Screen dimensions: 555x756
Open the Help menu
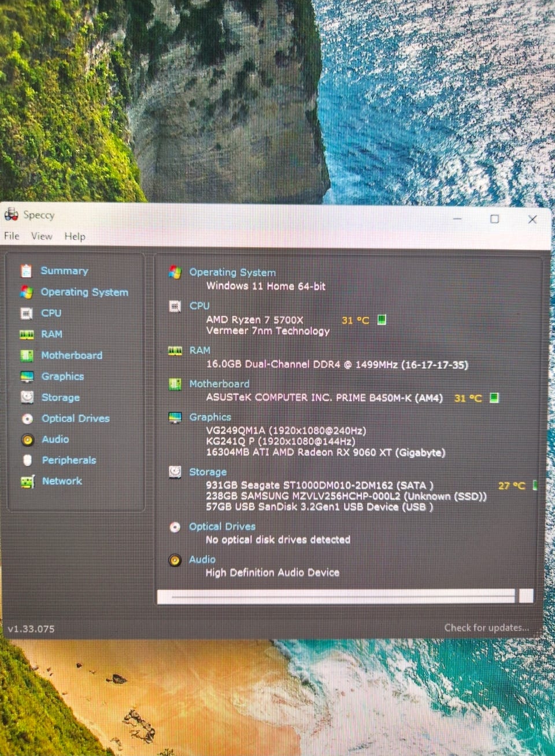[75, 236]
